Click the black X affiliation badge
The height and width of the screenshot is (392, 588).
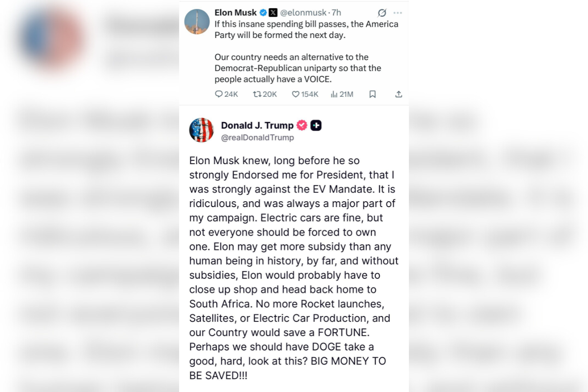coord(273,13)
